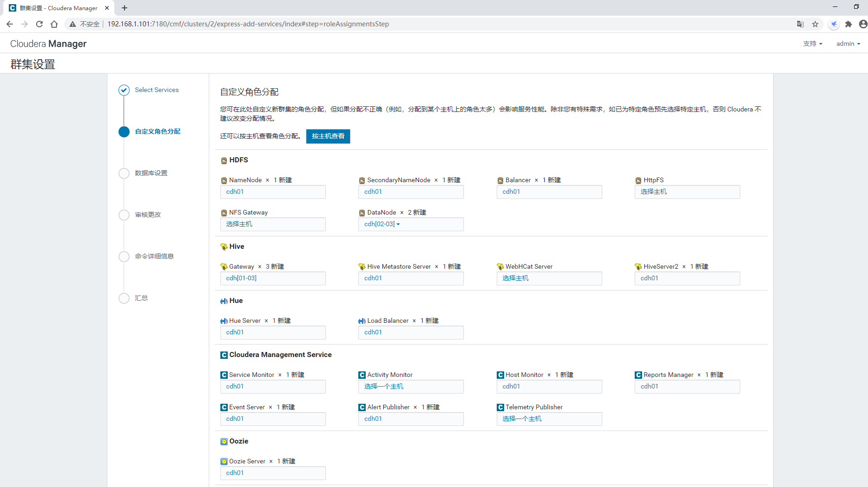
Task: Click HiveServer2 cdh01 host field
Action: [x=687, y=278]
